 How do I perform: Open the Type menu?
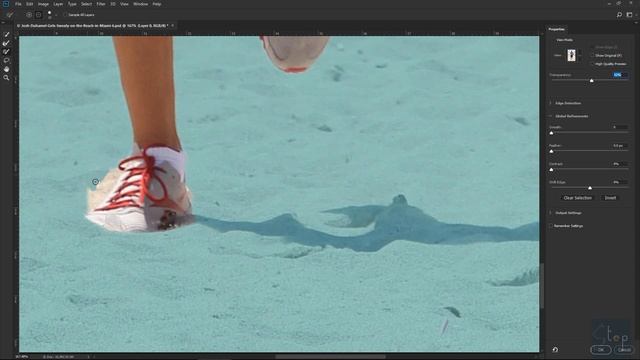72,4
